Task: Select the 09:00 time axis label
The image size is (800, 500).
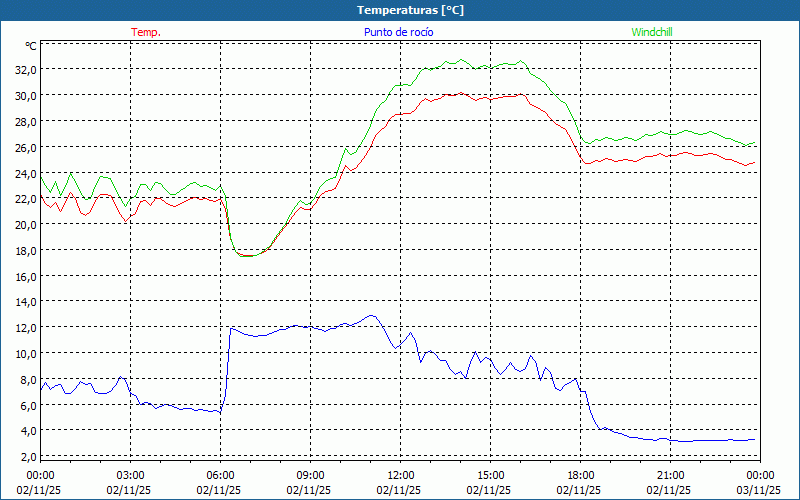Action: coord(310,475)
